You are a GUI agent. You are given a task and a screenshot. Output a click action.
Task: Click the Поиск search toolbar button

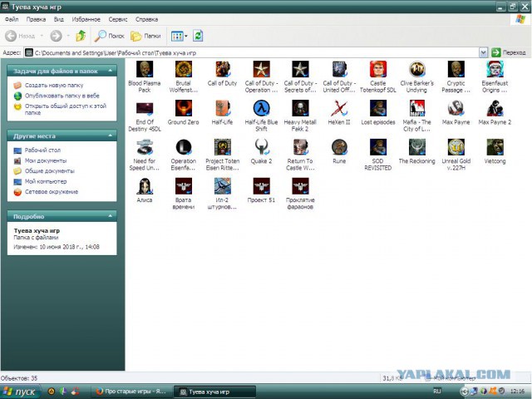click(x=109, y=36)
